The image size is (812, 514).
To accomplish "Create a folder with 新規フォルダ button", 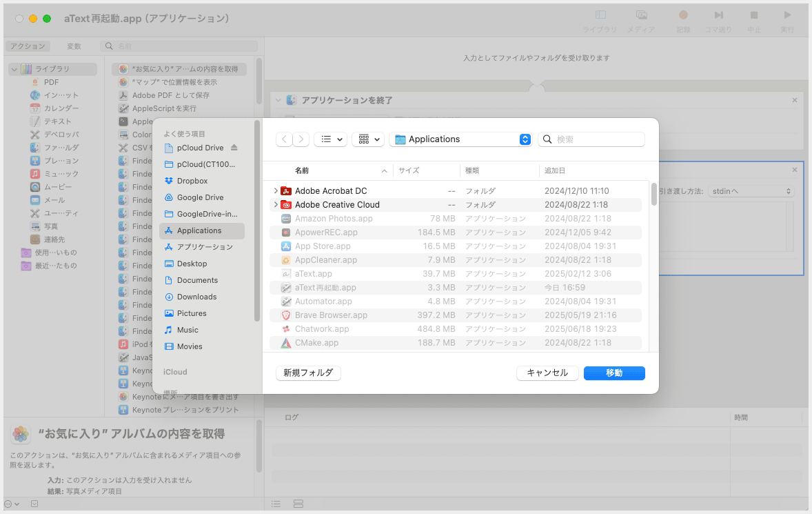I will click(x=308, y=373).
